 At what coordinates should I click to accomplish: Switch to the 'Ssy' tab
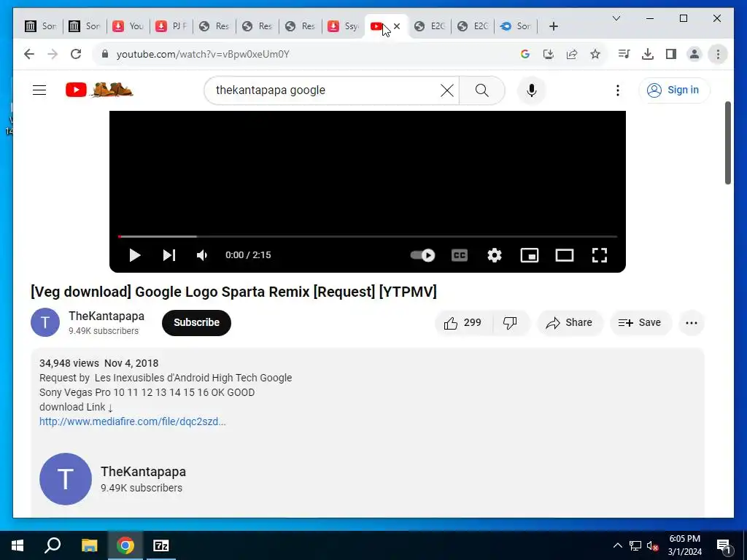pyautogui.click(x=343, y=26)
